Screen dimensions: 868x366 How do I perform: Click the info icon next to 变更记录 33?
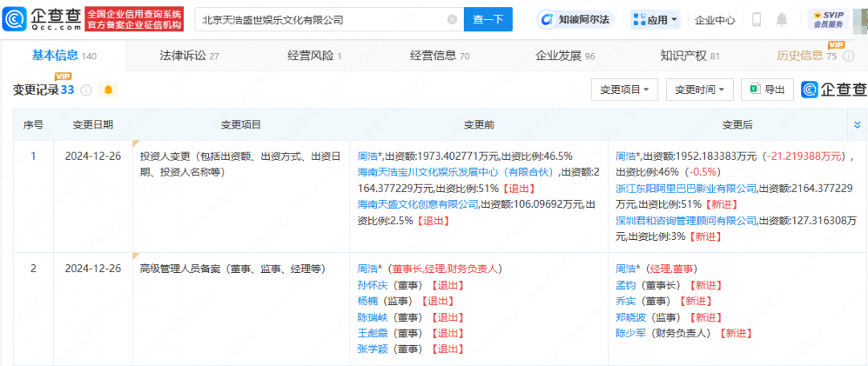click(86, 90)
